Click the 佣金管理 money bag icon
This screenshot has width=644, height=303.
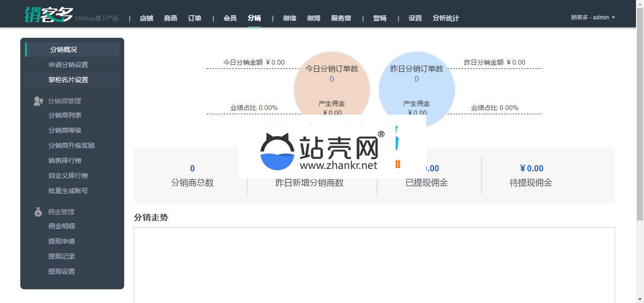click(x=38, y=212)
